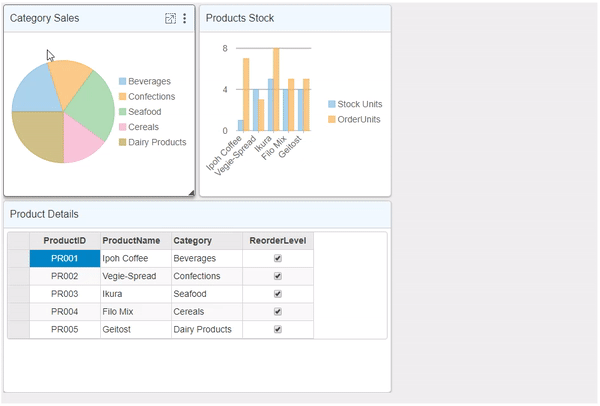Click the Beverages legend color swatch
The width and height of the screenshot is (600, 406).
(x=123, y=81)
